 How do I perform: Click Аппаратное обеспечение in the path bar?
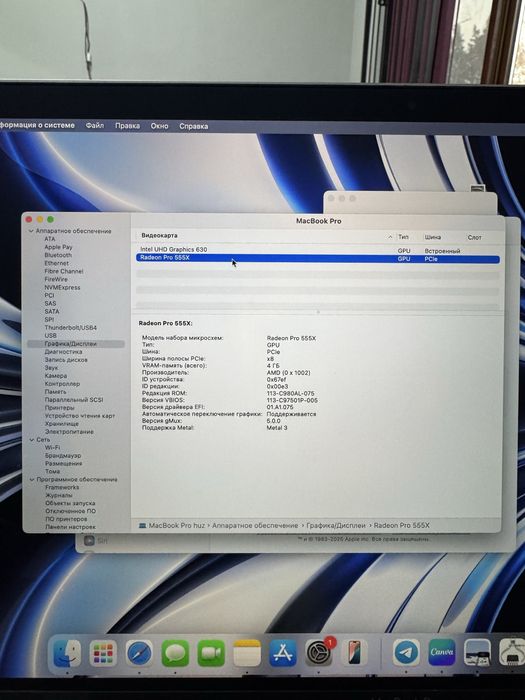click(255, 525)
